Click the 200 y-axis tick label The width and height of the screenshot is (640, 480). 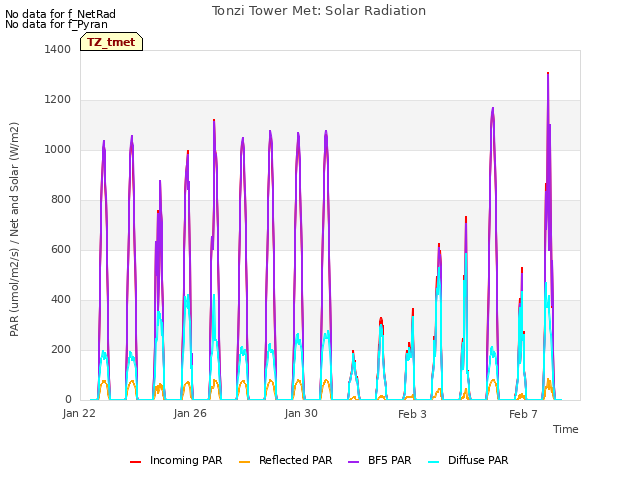pyautogui.click(x=61, y=349)
